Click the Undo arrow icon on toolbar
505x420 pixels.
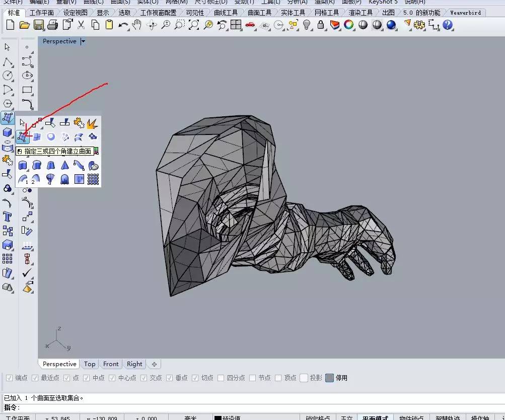(x=124, y=25)
